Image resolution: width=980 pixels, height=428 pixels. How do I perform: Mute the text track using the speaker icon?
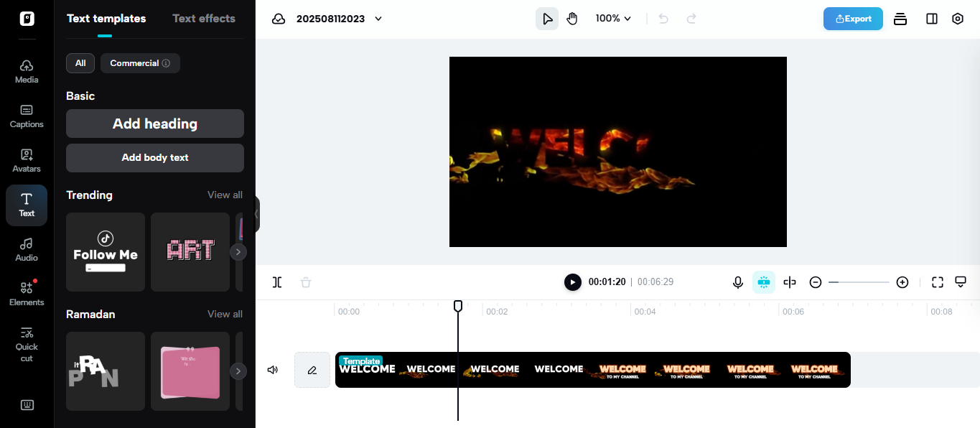point(272,369)
